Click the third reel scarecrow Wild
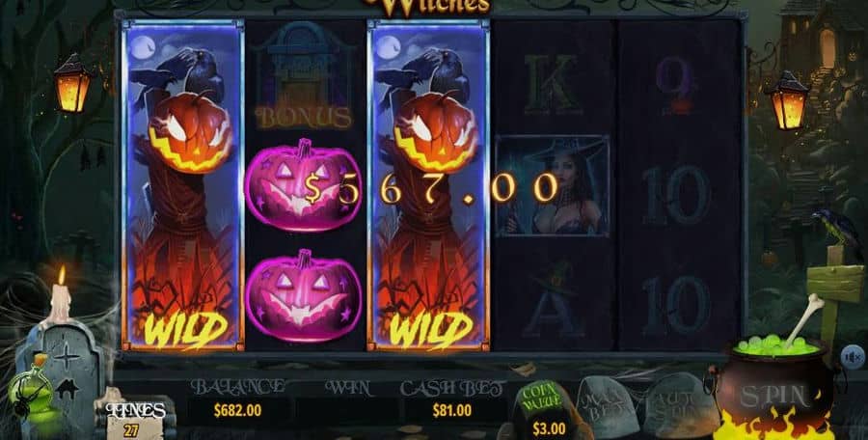 click(428, 185)
